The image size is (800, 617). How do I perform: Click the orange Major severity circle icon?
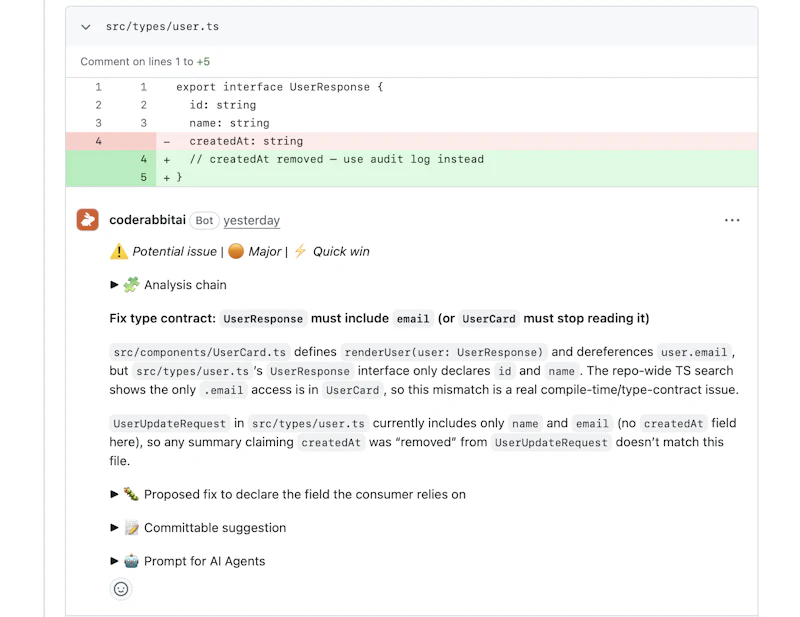236,251
